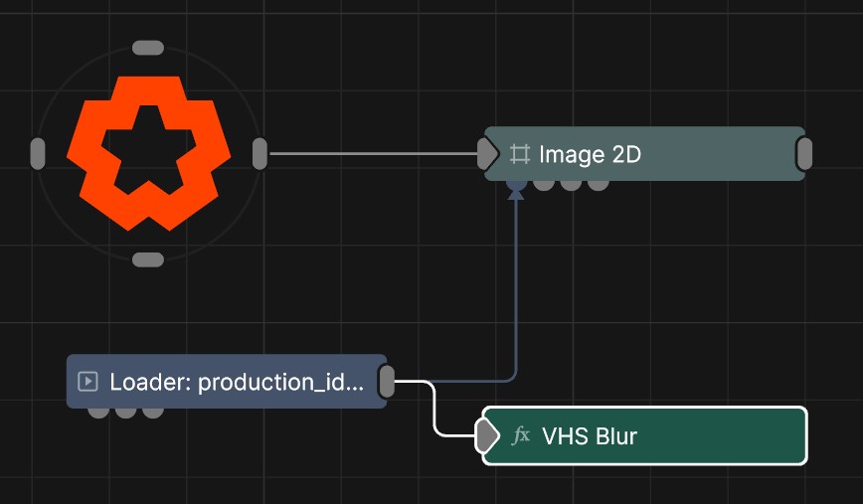863x504 pixels.
Task: Click the bottom port of the orange logo node
Action: pos(148,259)
